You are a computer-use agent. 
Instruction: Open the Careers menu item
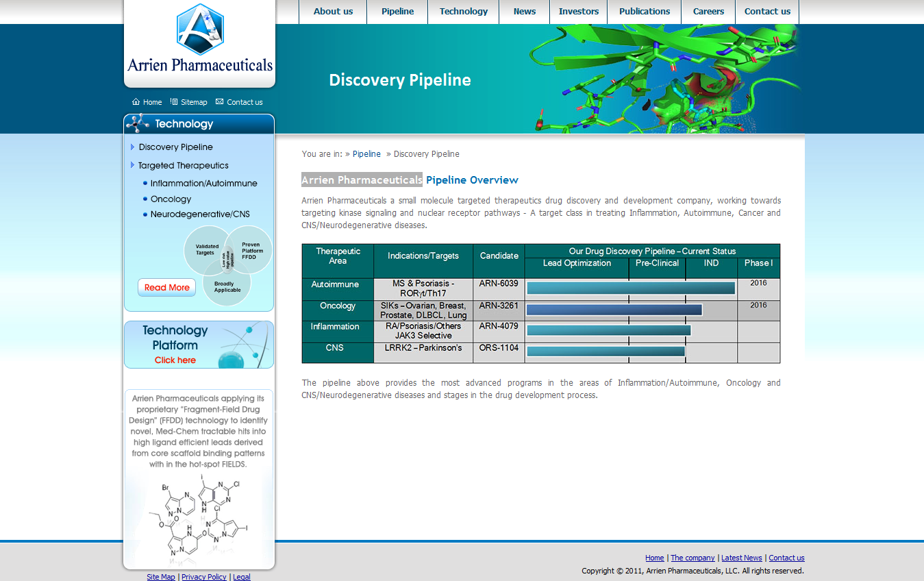[x=708, y=12]
